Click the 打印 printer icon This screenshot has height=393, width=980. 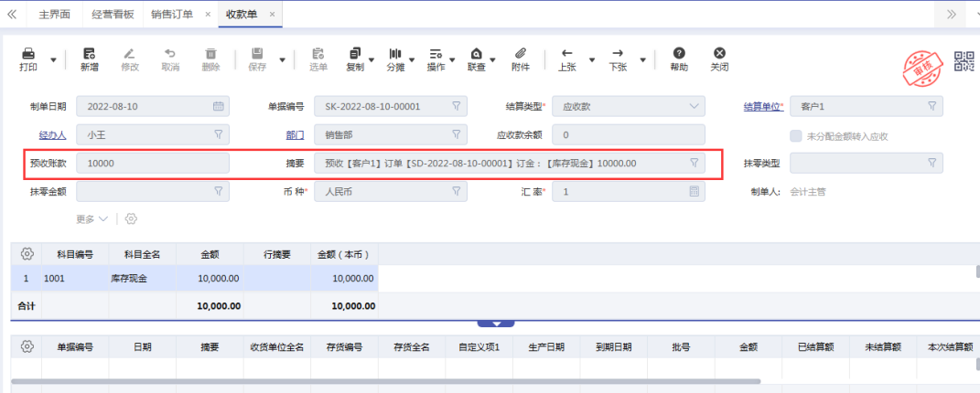(x=28, y=54)
